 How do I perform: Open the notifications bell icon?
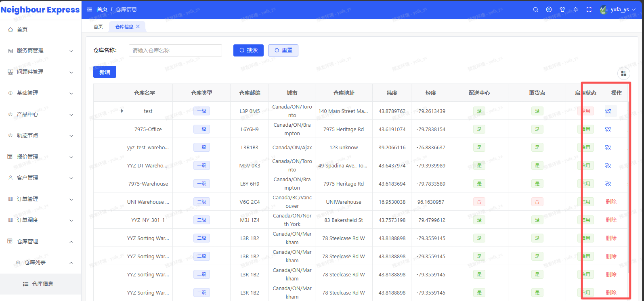pos(576,10)
